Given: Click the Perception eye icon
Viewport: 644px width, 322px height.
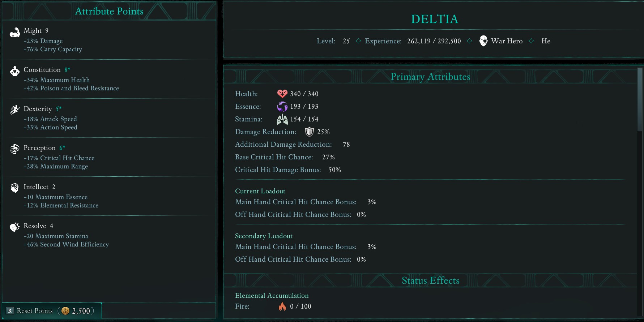Looking at the screenshot, I should [15, 149].
